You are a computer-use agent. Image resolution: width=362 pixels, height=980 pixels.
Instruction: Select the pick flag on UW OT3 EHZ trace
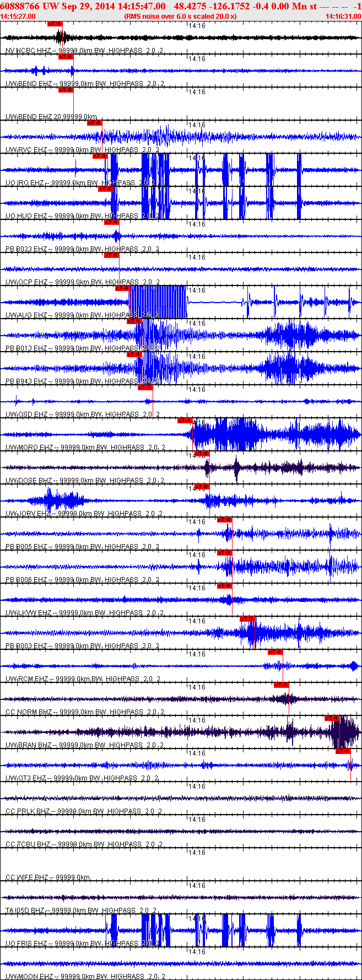(x=343, y=751)
